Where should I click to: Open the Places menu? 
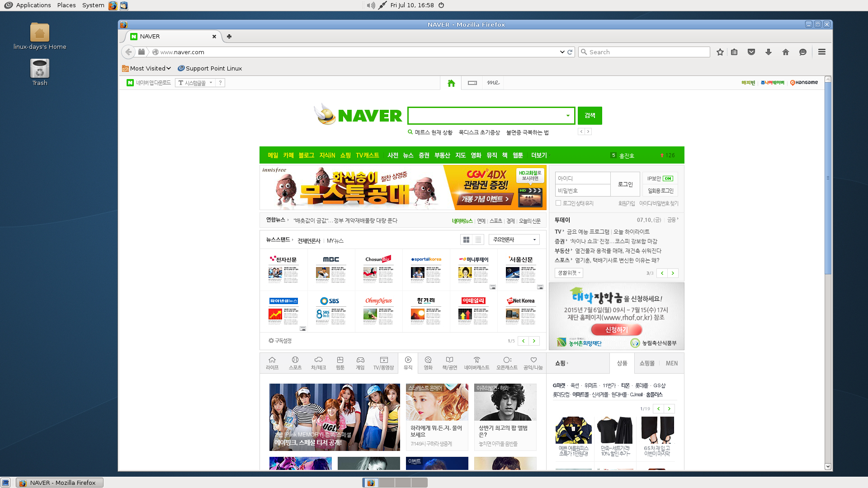(66, 5)
